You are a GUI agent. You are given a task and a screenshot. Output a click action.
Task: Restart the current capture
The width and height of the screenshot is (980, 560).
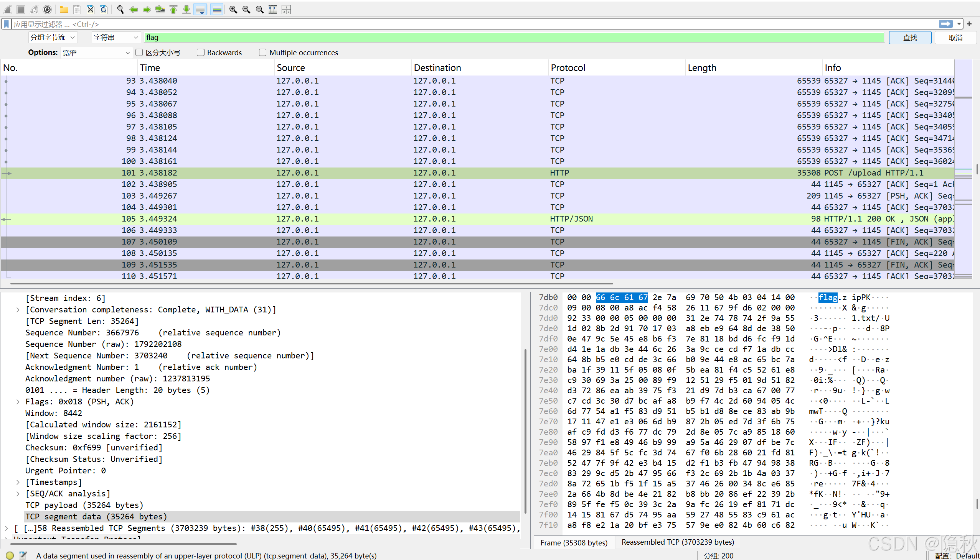[34, 10]
